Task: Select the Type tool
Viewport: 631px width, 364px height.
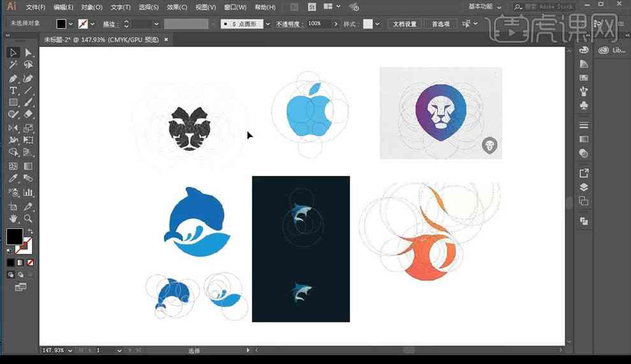Action: (x=13, y=90)
